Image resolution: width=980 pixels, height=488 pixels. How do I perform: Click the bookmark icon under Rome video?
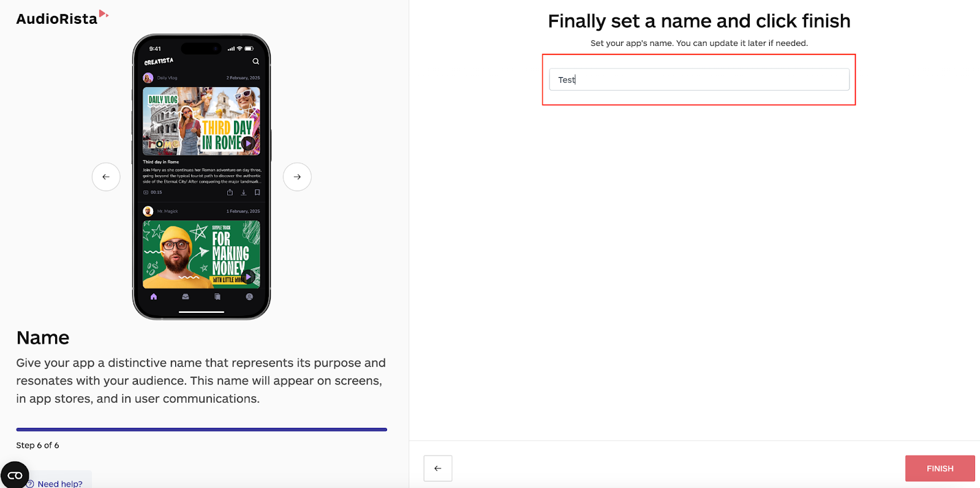pos(257,192)
